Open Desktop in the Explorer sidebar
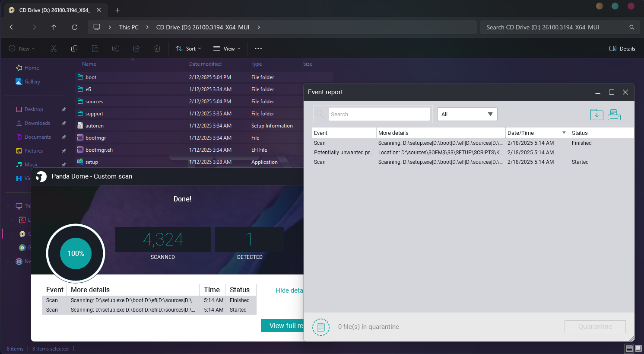The height and width of the screenshot is (354, 644). [x=34, y=109]
